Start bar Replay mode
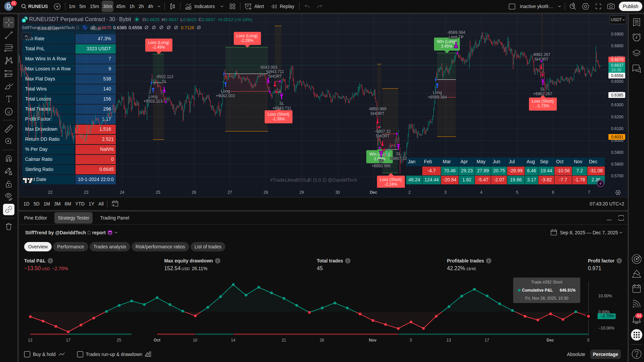644x362 pixels. pos(283,6)
